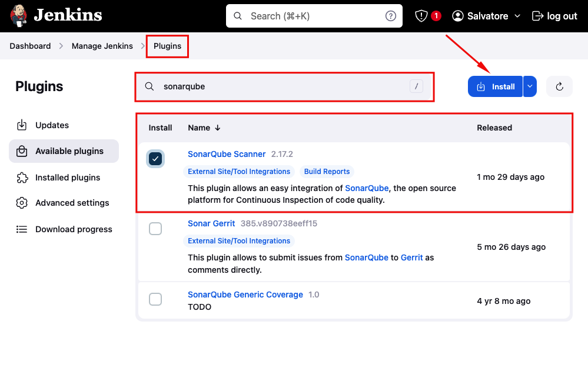Click the '1 mo 29 days ago' release date
This screenshot has width=588, height=368.
pos(510,177)
